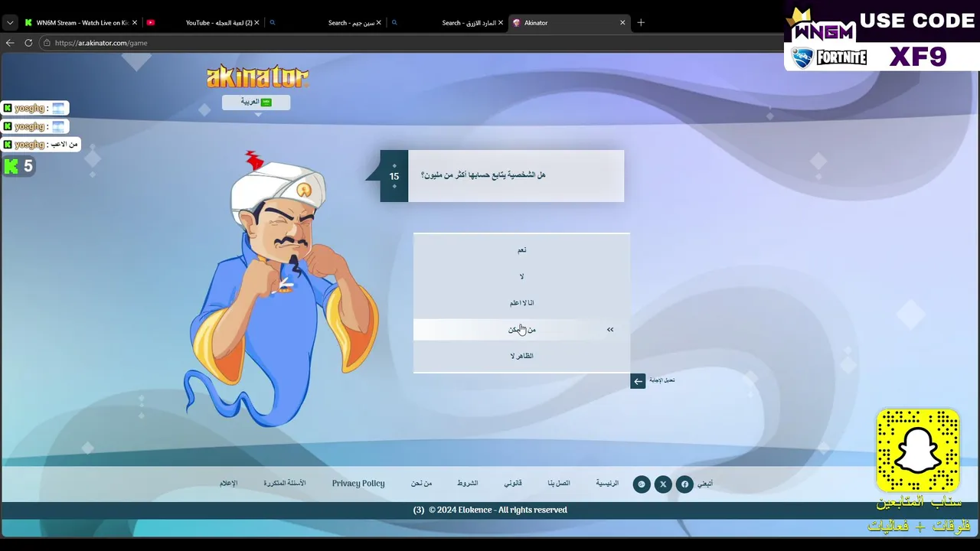
Task: Close the Akinator tab
Action: [622, 23]
